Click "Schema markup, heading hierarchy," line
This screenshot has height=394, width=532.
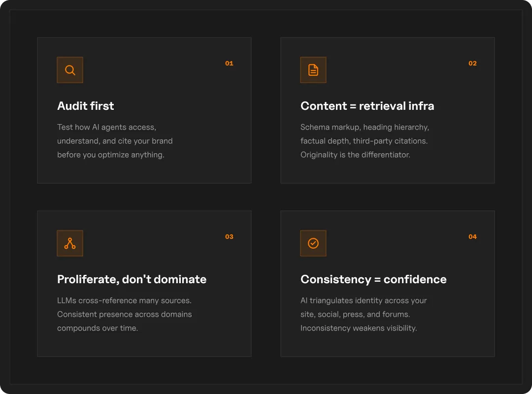(x=365, y=127)
